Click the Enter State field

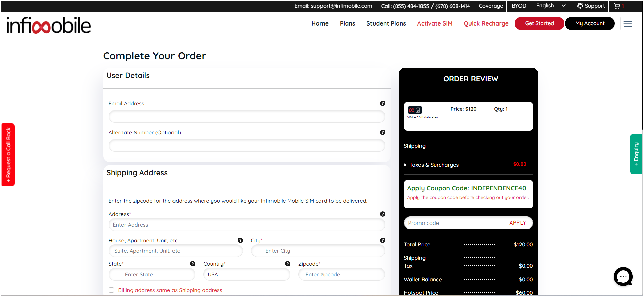(x=152, y=274)
